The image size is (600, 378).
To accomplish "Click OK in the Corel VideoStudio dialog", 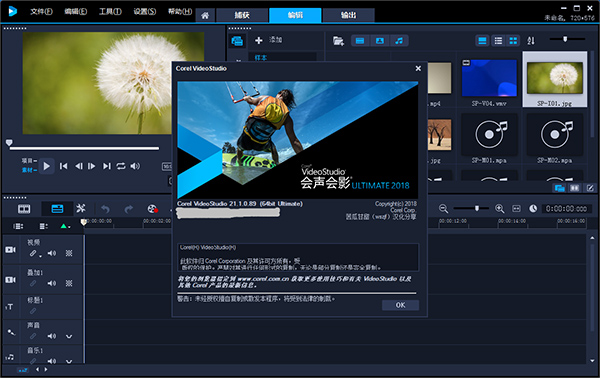I will [400, 305].
